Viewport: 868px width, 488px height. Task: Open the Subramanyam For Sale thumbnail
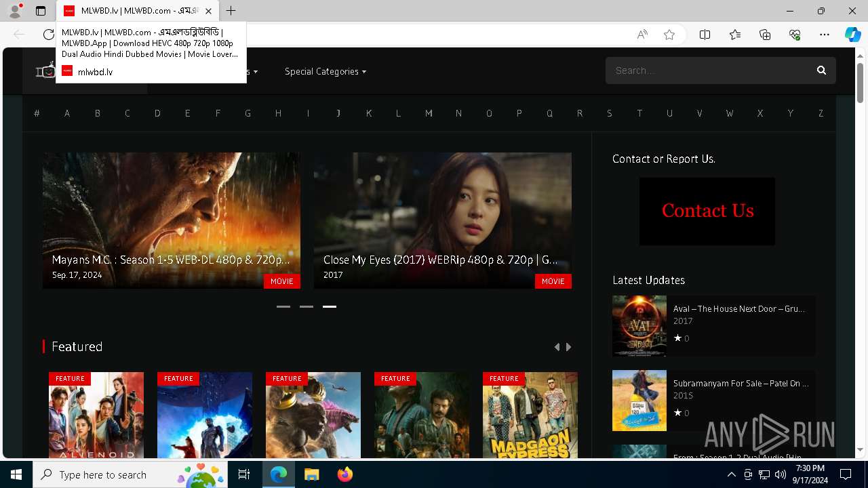pyautogui.click(x=639, y=401)
